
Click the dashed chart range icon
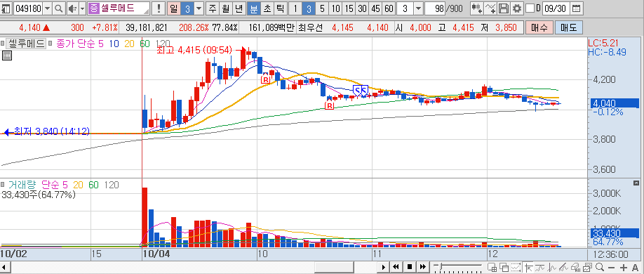516,268
